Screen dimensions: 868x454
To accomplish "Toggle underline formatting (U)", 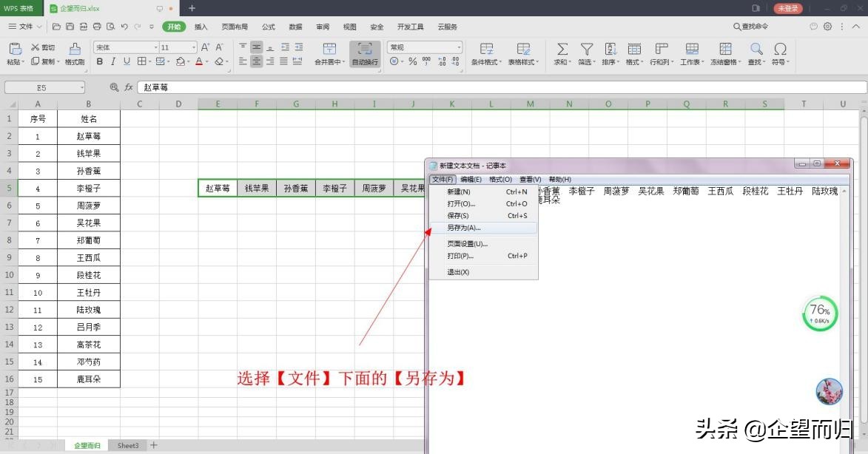I will (127, 61).
